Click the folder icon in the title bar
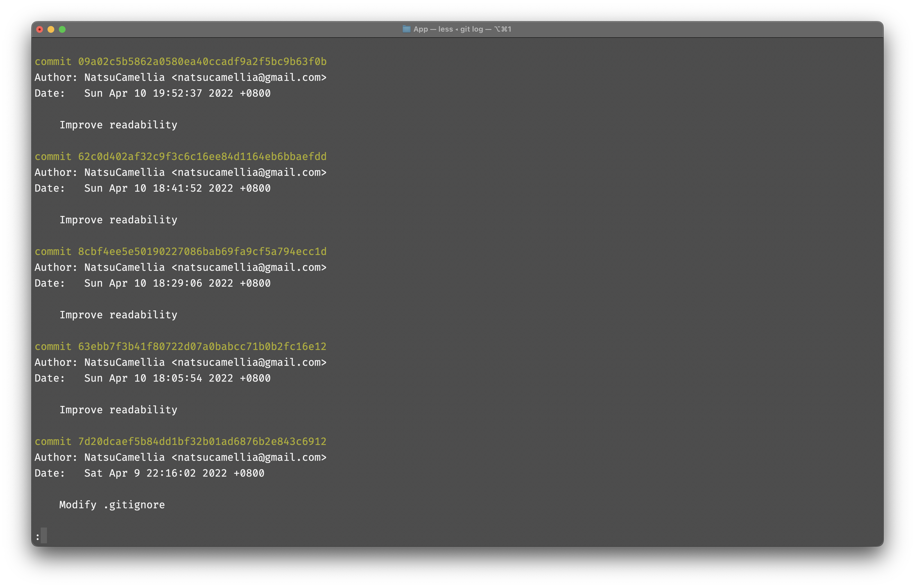 tap(406, 29)
